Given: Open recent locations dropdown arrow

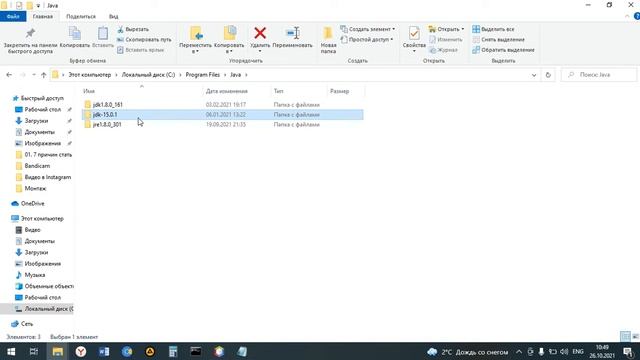Looking at the screenshot, I should (34, 75).
